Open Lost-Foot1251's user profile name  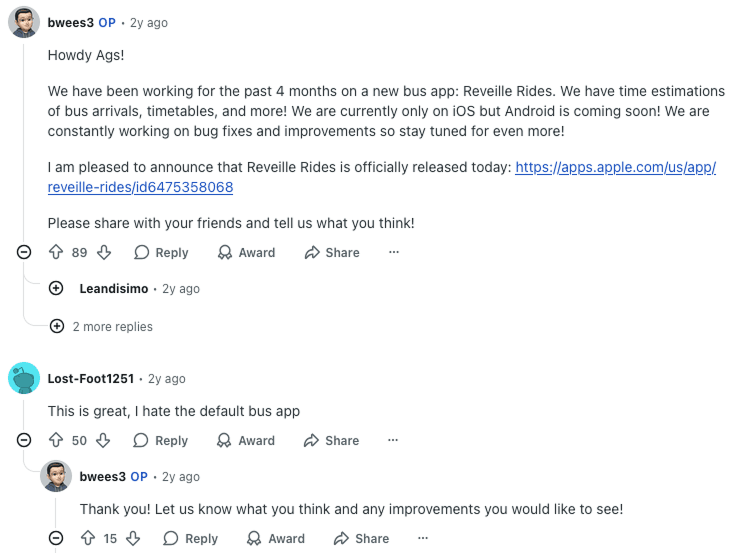90,379
